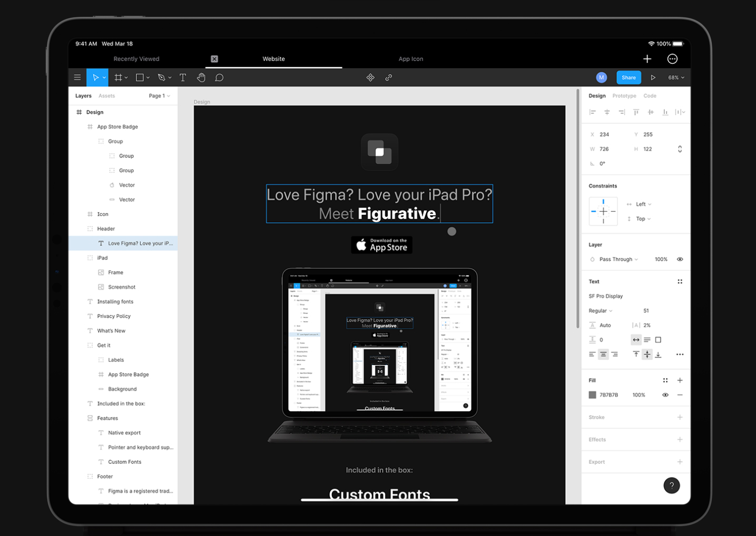Set text vertical align middle

click(x=647, y=354)
